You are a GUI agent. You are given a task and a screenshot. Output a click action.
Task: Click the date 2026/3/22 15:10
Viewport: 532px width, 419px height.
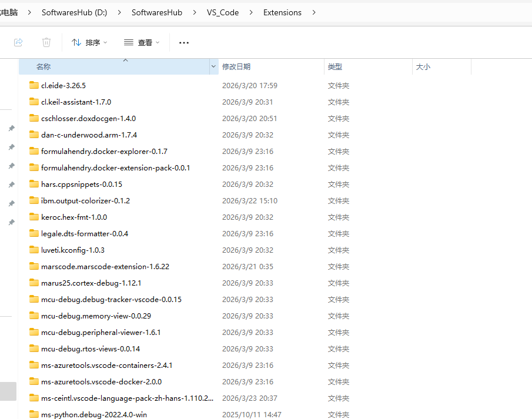250,201
